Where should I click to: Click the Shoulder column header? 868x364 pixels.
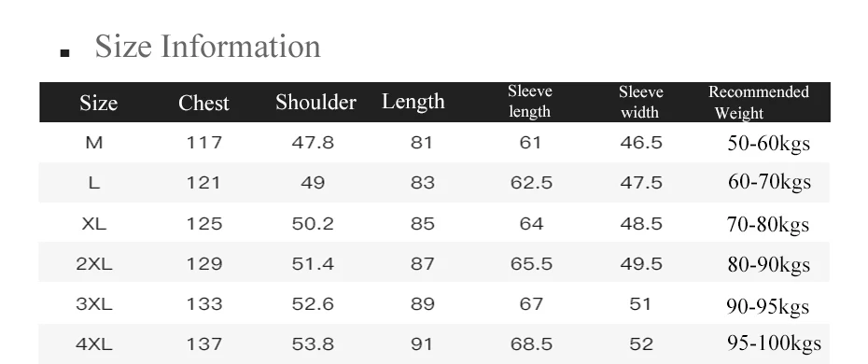click(315, 103)
